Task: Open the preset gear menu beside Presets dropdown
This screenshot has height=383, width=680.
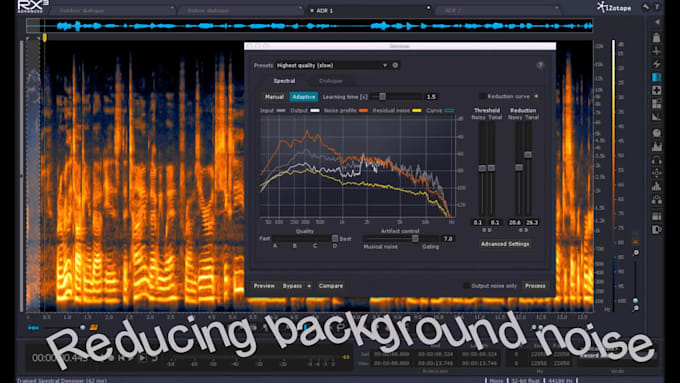Action: 396,65
